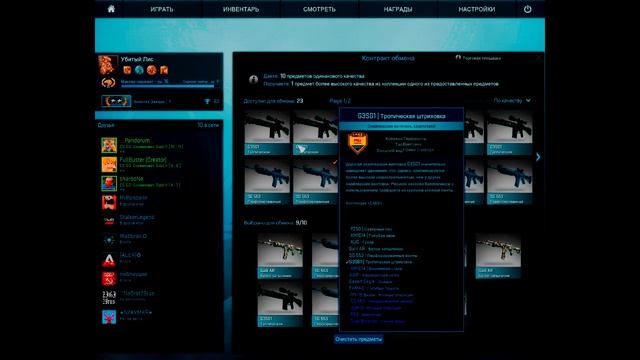Click the Друзья friends header
The width and height of the screenshot is (640, 360).
[106, 125]
